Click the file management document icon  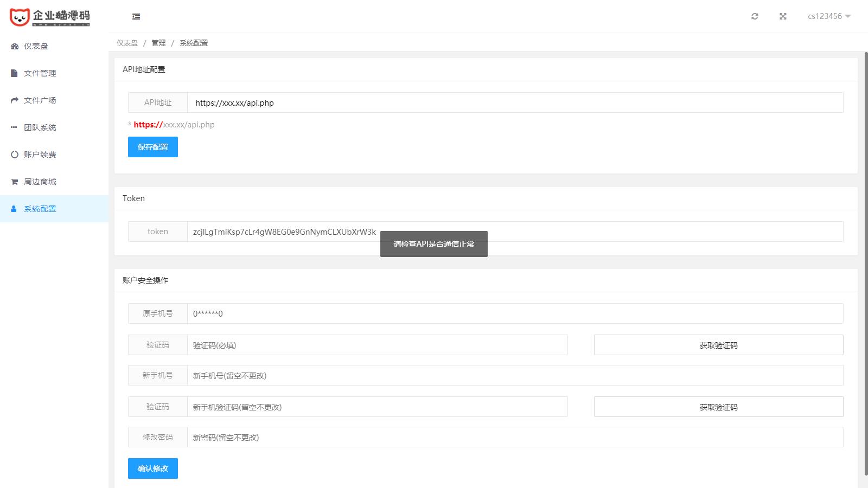coord(15,73)
